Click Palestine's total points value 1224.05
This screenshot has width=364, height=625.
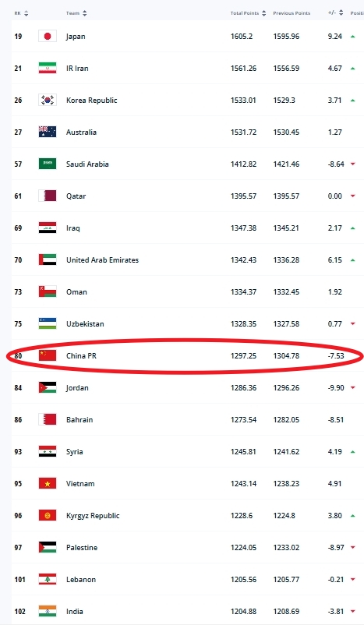(243, 548)
